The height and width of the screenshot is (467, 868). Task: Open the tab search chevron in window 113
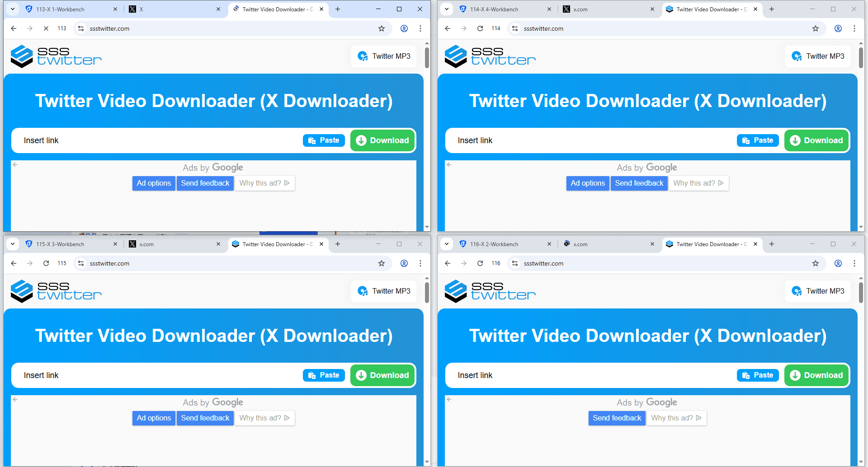[x=12, y=9]
